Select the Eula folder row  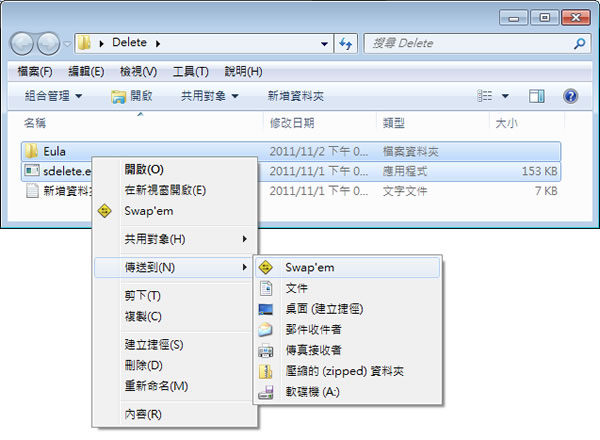click(x=291, y=151)
